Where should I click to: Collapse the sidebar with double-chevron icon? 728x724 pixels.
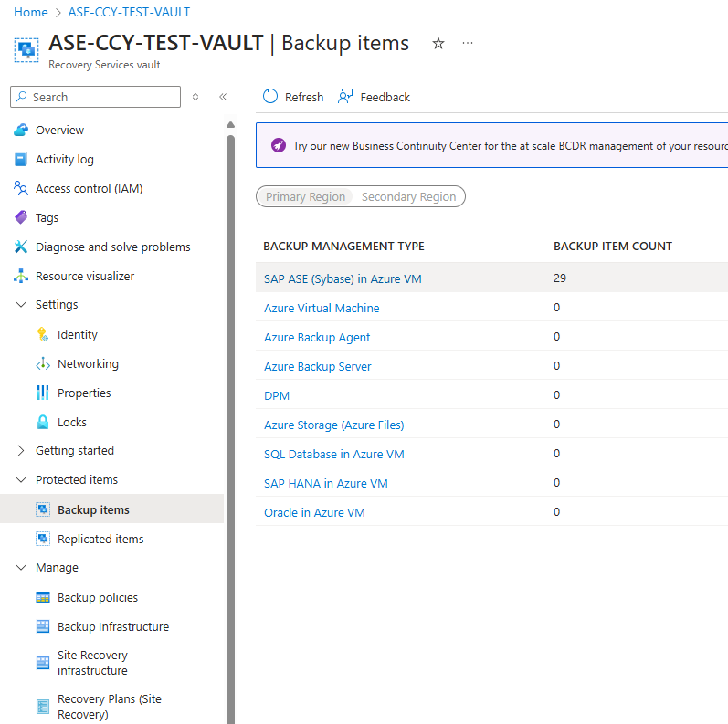point(223,97)
